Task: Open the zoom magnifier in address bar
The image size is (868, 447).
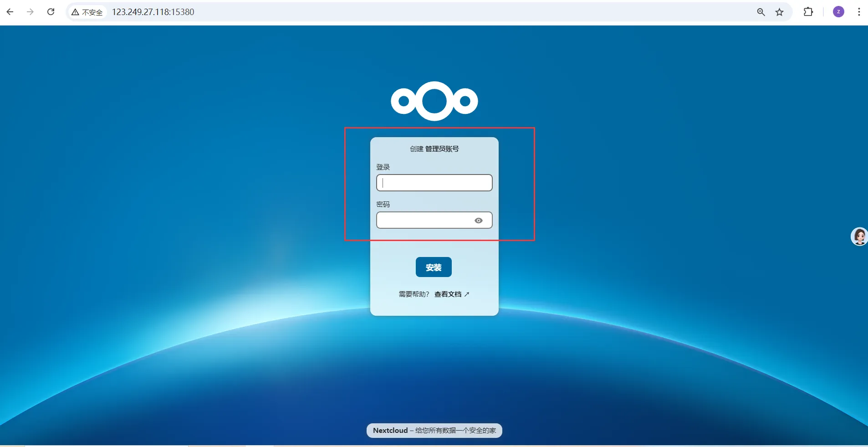Action: pos(761,12)
